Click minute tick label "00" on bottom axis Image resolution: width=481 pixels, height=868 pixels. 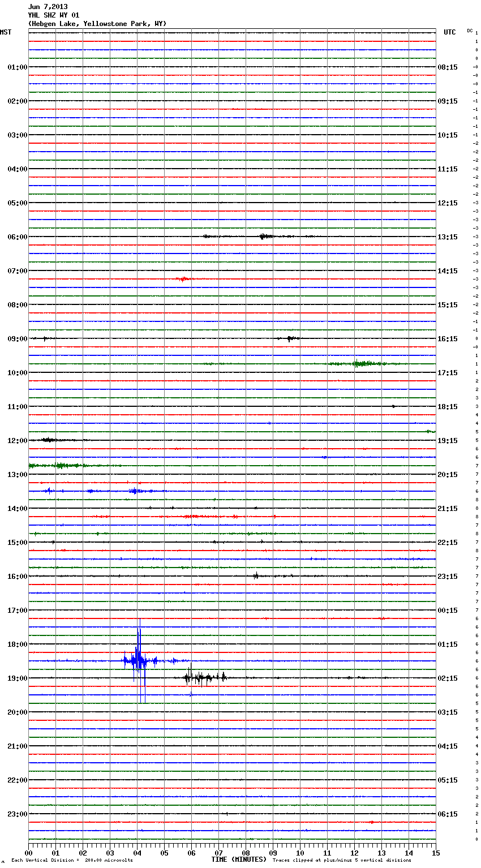point(28,853)
